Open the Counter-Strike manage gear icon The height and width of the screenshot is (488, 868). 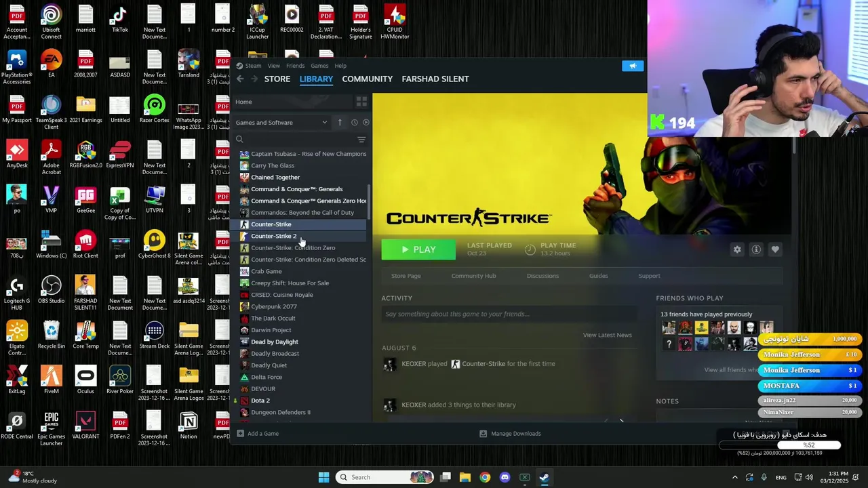(x=737, y=249)
